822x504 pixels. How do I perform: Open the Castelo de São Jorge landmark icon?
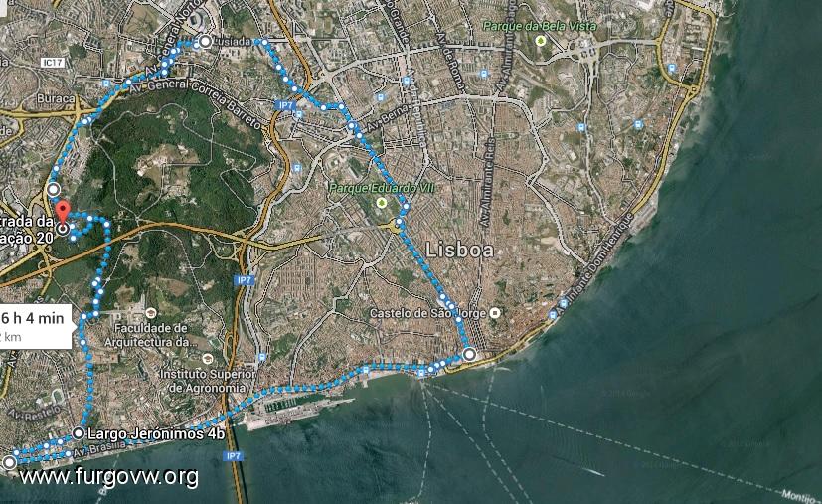click(x=494, y=313)
